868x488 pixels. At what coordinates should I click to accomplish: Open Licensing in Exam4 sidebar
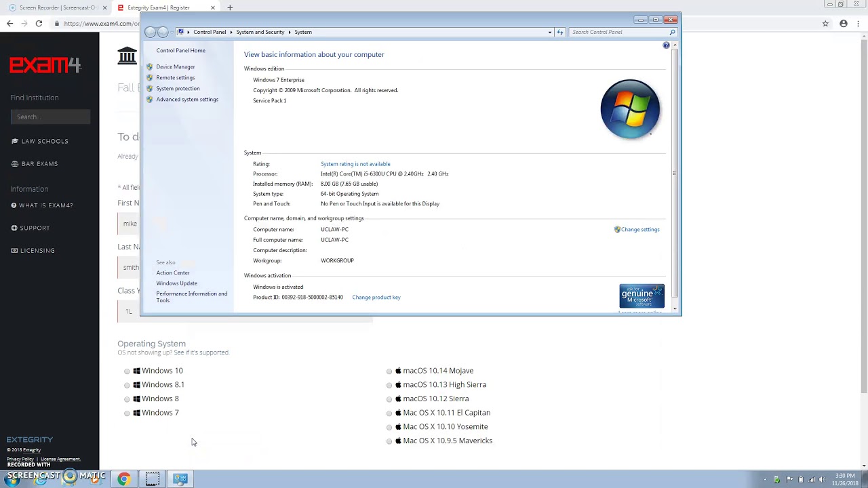[33, 250]
